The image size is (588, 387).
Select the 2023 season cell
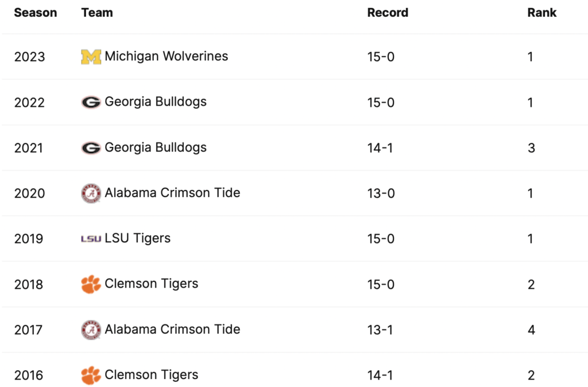pyautogui.click(x=29, y=57)
